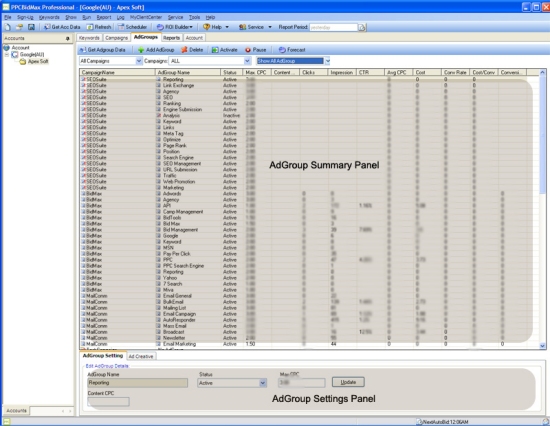This screenshot has height=426, width=550.
Task: Open the Tools menu
Action: (194, 17)
